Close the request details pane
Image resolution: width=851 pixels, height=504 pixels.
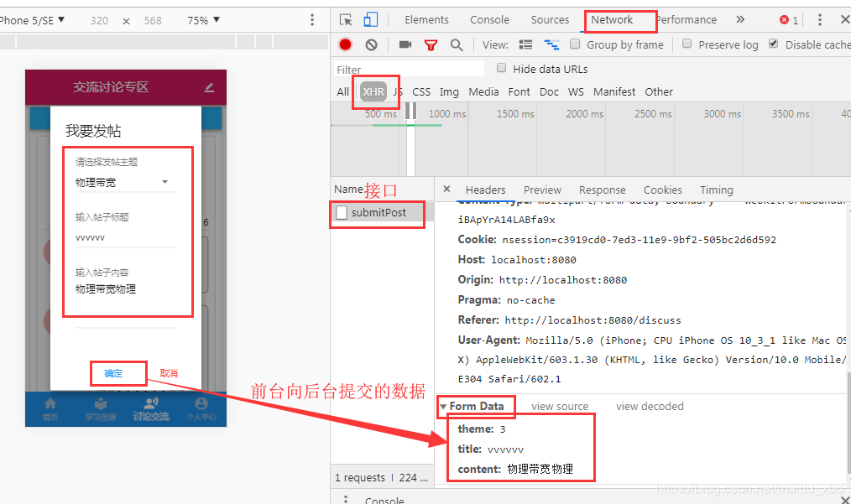(x=446, y=189)
